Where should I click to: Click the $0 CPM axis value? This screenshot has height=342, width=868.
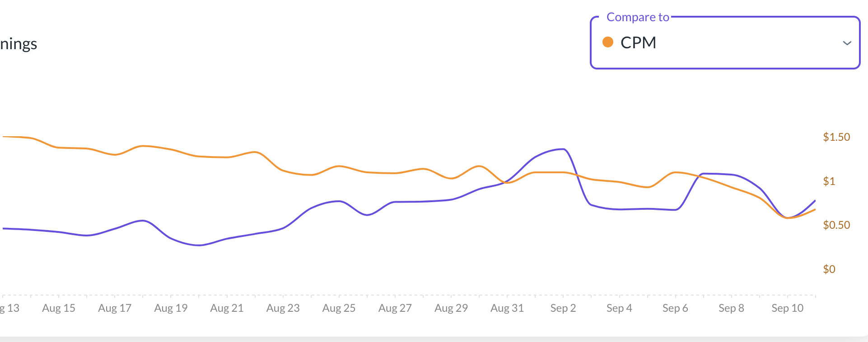click(829, 269)
